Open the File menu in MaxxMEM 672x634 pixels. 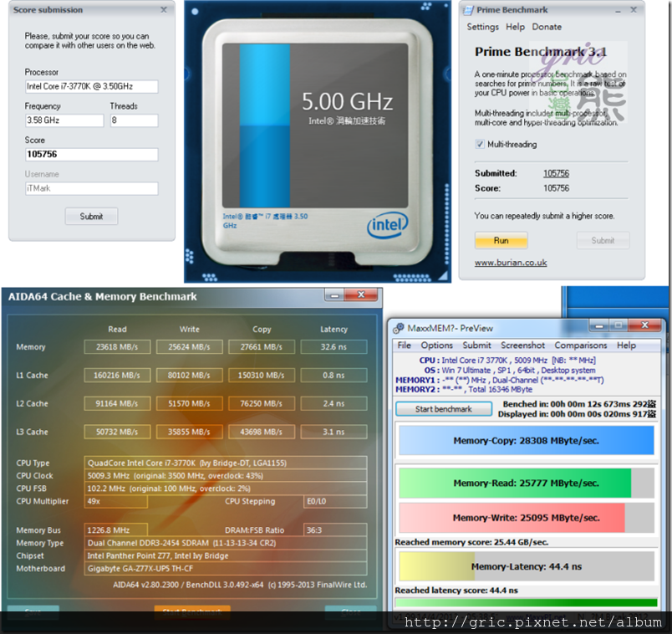pos(404,345)
